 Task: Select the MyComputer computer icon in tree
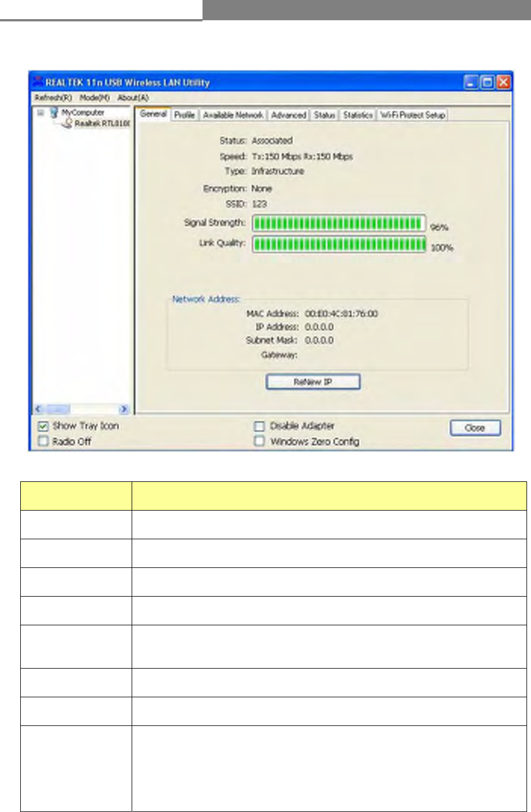coord(54,112)
